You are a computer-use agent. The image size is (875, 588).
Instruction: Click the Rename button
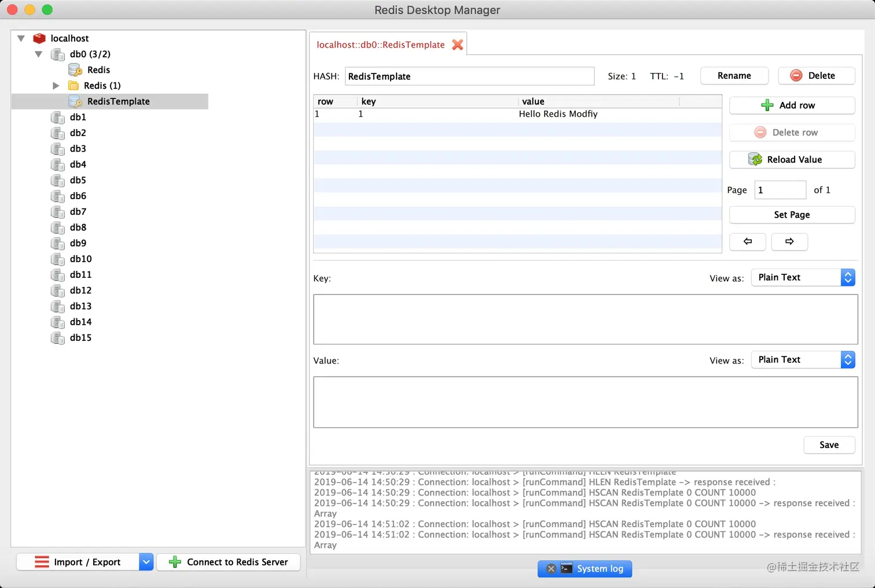click(734, 76)
